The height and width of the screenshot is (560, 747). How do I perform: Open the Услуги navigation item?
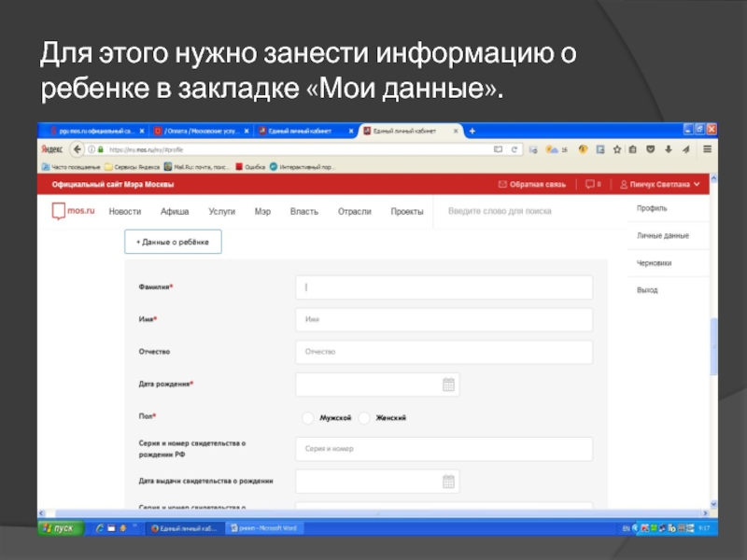tap(222, 212)
